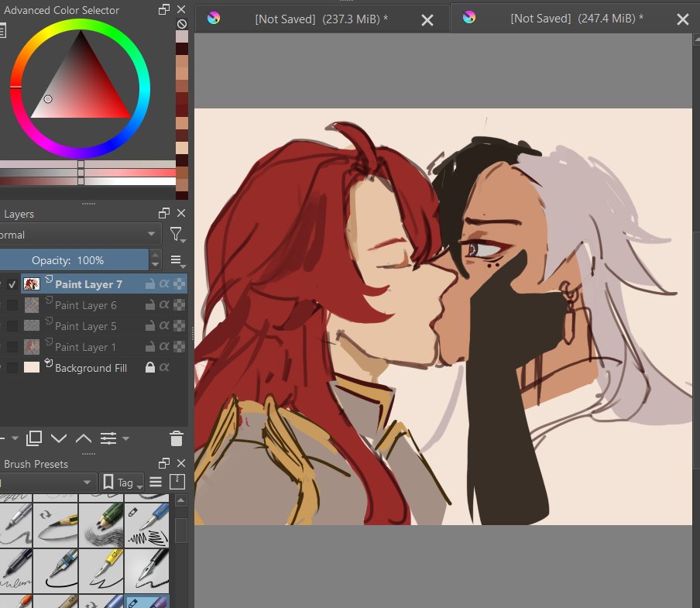
Task: Select the yellow ink pen brush preset
Action: click(101, 571)
